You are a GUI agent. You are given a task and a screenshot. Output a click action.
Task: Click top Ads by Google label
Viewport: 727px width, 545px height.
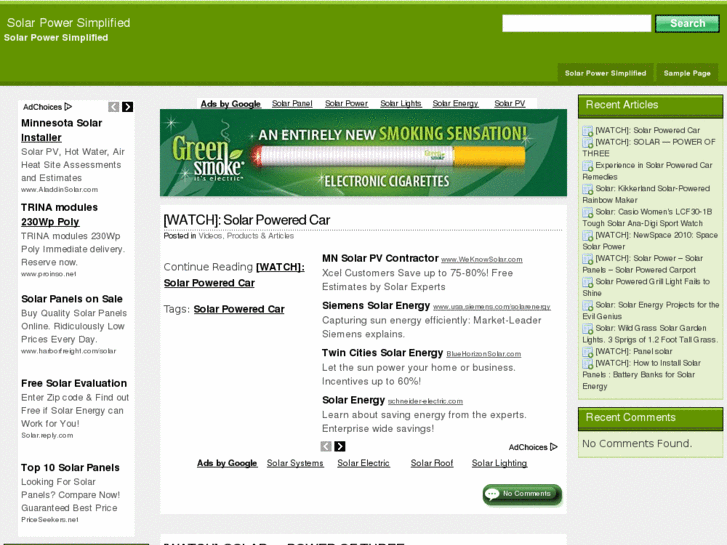coord(230,104)
